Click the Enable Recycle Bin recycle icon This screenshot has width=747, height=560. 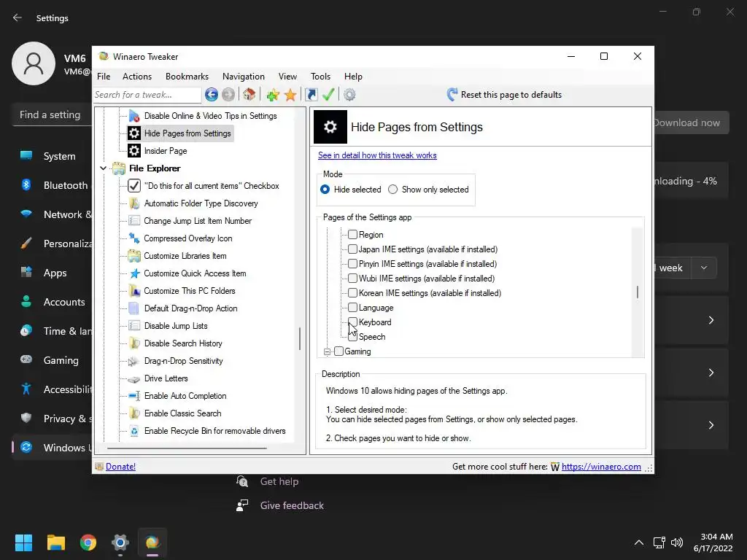[x=134, y=431]
